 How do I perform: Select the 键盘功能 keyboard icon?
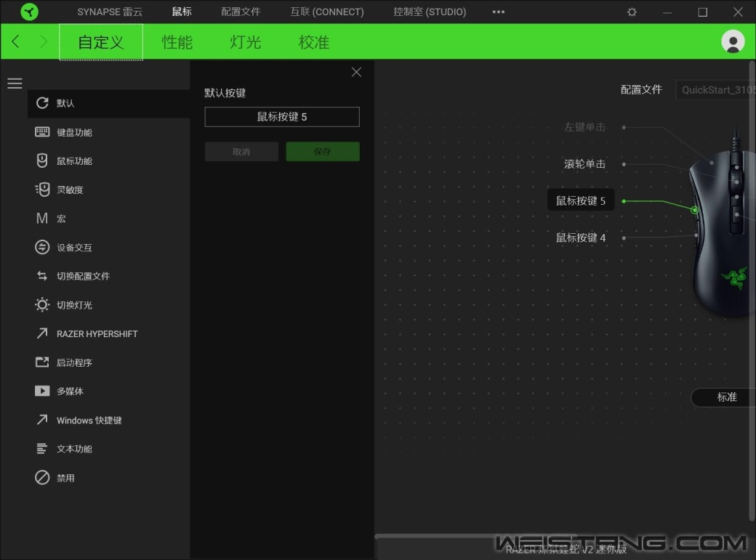coord(42,131)
